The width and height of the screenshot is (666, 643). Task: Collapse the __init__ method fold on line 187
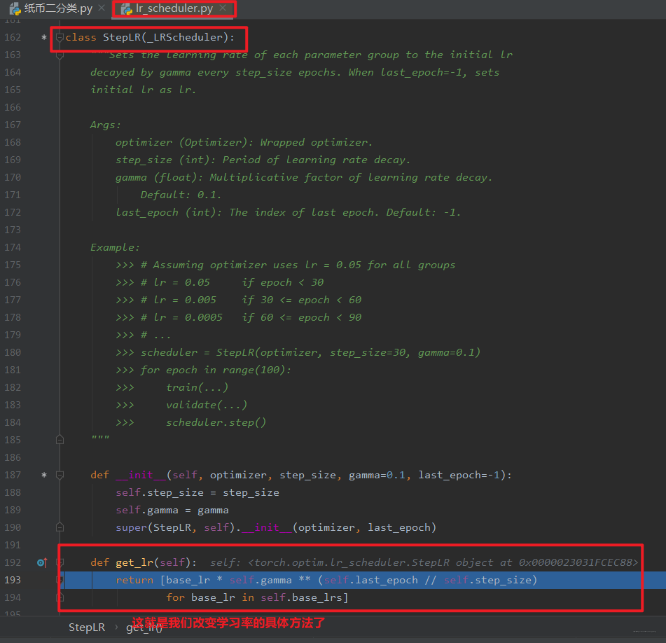60,475
